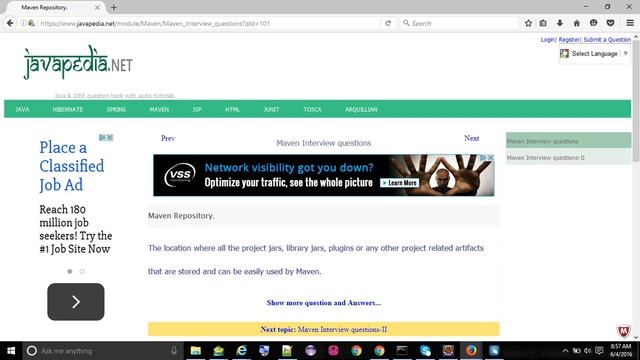Click Learn More in the VSS banner ad
640x360 pixels.
pyautogui.click(x=400, y=183)
